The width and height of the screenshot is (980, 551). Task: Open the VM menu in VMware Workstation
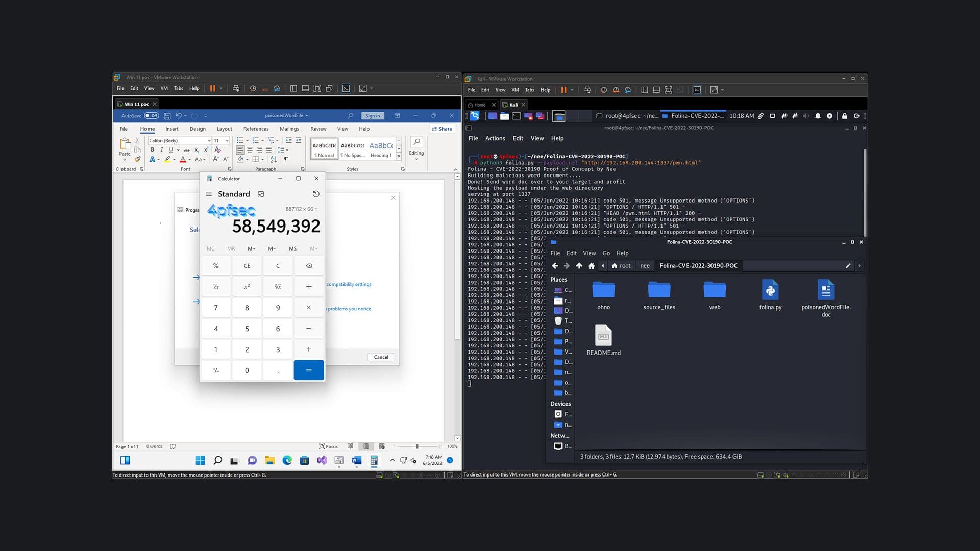pos(164,88)
